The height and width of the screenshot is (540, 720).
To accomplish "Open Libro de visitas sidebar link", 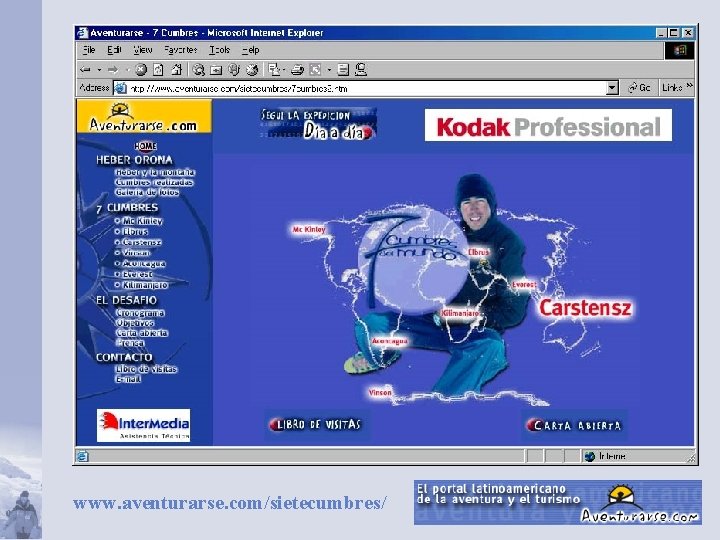I will click(x=146, y=369).
